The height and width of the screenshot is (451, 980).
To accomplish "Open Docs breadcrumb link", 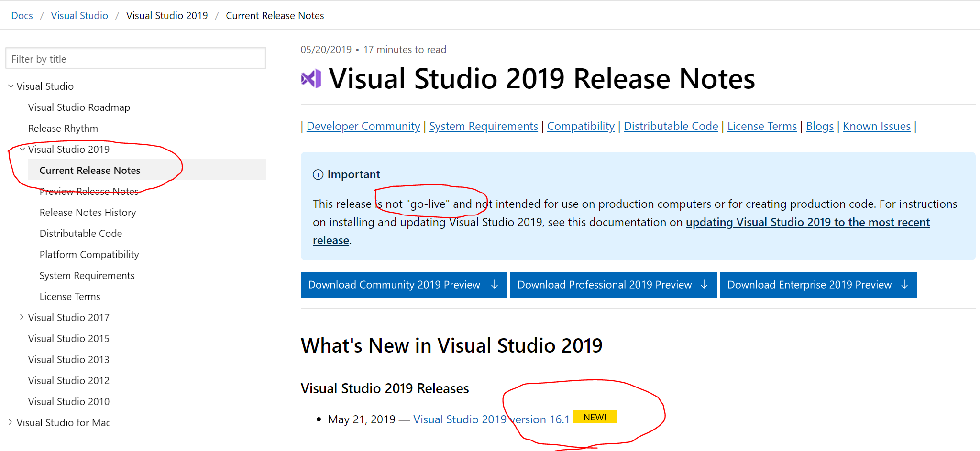I will click(22, 16).
